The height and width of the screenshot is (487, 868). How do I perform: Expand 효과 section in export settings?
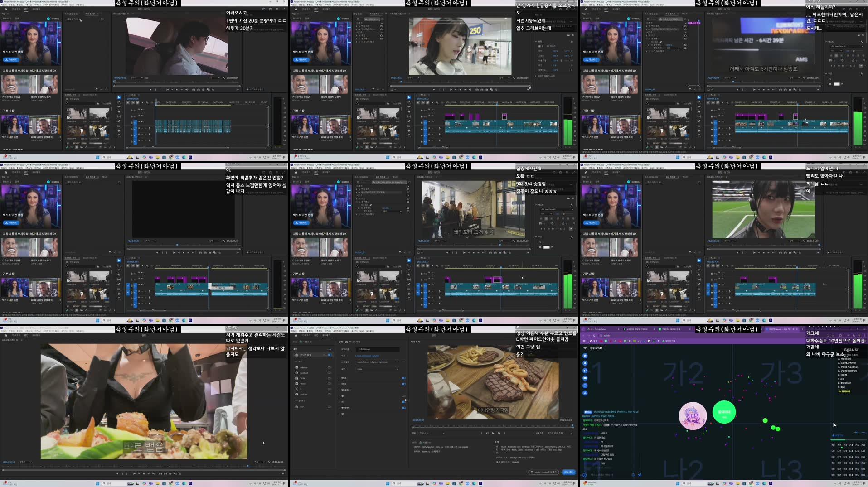coord(339,402)
